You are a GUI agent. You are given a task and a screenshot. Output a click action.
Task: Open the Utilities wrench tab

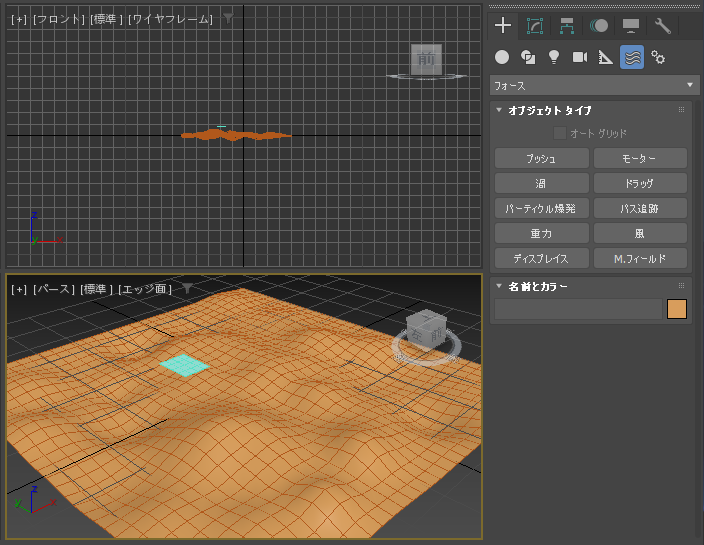tap(663, 26)
